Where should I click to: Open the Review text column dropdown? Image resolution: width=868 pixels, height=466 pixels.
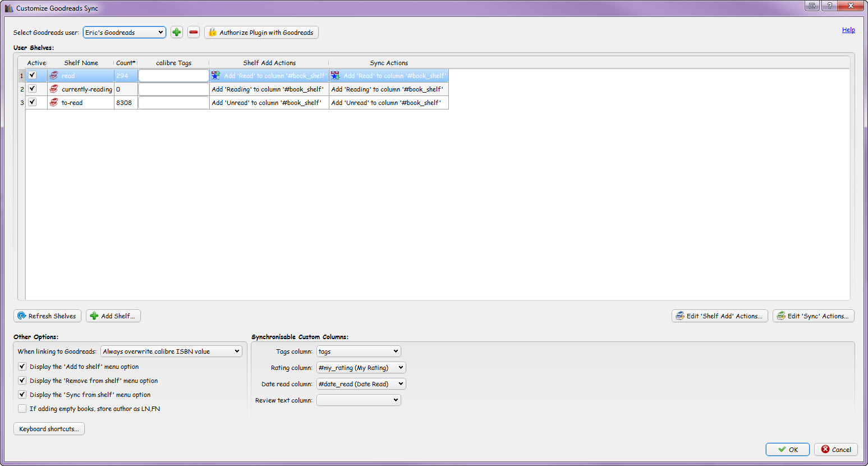point(359,400)
